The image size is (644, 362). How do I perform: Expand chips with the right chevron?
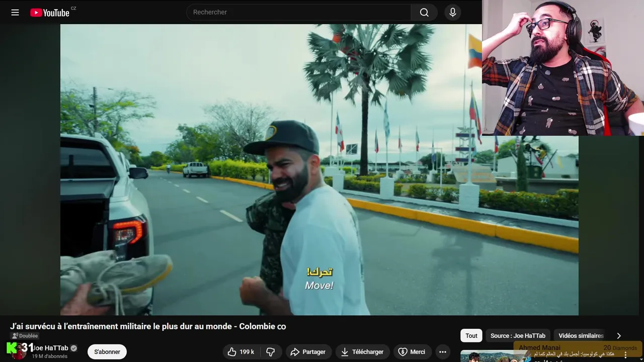point(619,336)
